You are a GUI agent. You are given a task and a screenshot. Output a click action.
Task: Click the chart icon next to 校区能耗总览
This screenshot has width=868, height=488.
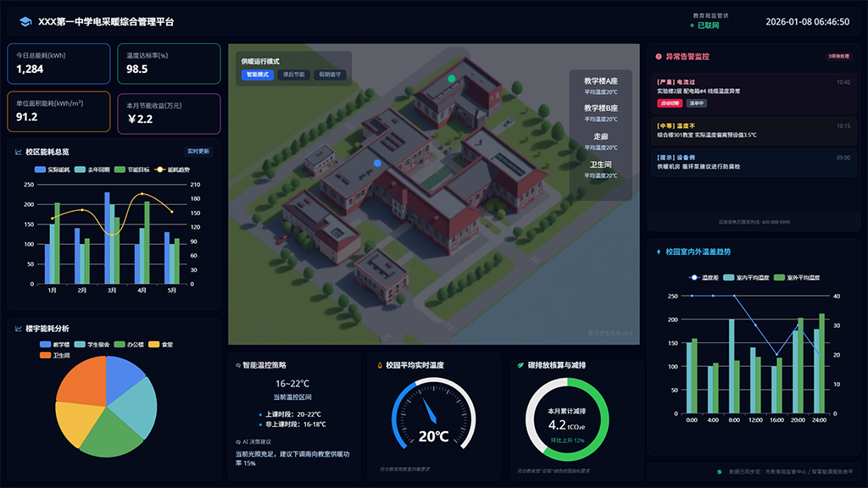pyautogui.click(x=18, y=152)
